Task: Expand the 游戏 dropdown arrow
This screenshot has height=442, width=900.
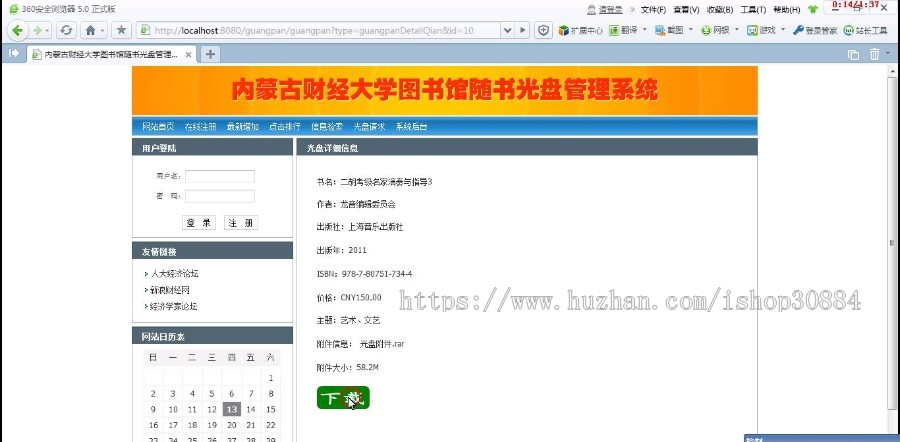Action: pyautogui.click(x=783, y=29)
